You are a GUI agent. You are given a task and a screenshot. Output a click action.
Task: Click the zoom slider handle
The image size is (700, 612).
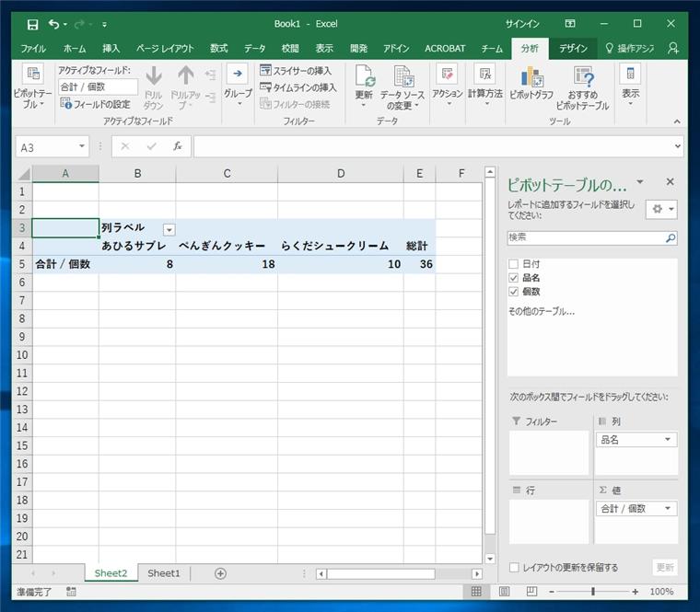click(592, 592)
